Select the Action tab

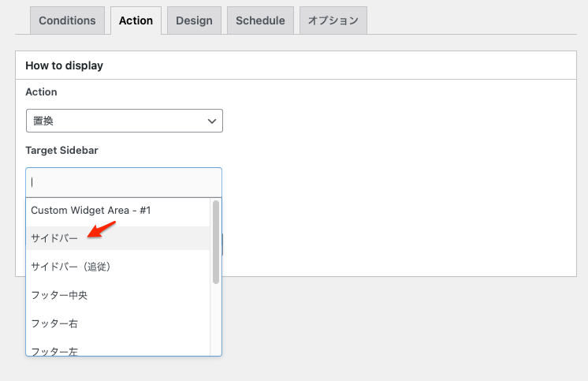(136, 21)
